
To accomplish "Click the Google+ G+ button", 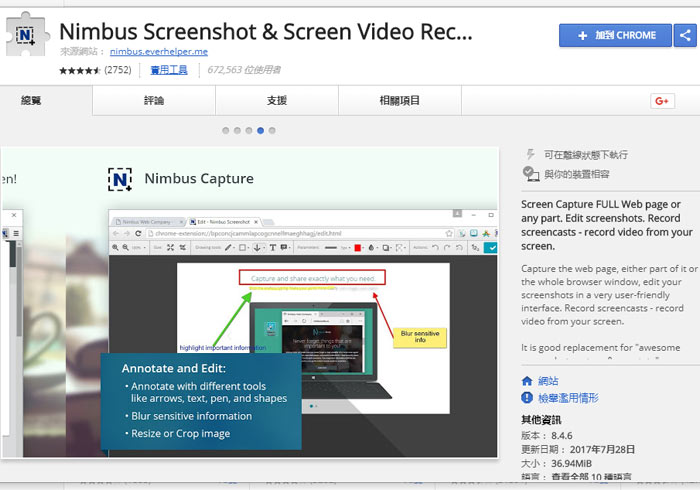I will [662, 101].
